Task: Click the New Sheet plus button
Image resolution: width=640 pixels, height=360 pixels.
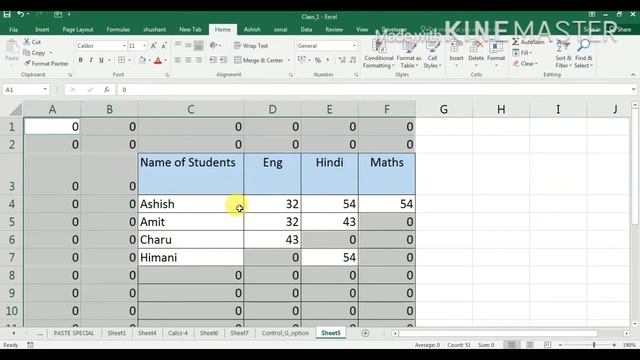Action: point(365,333)
